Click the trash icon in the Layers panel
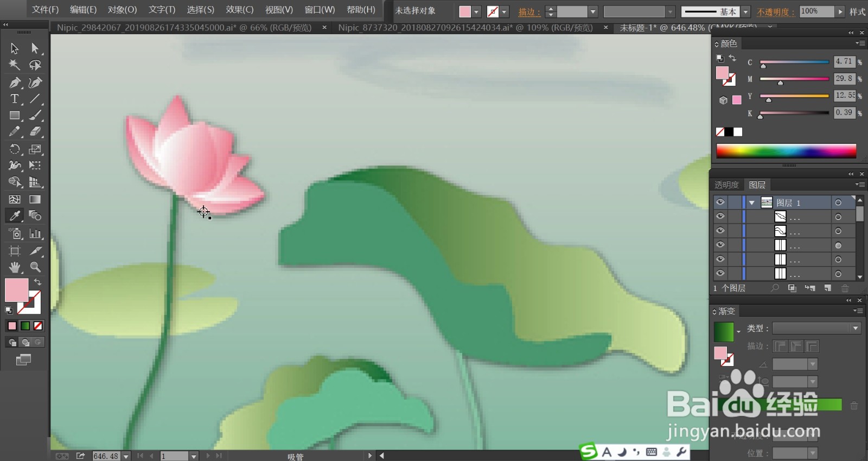The width and height of the screenshot is (868, 461). click(845, 288)
